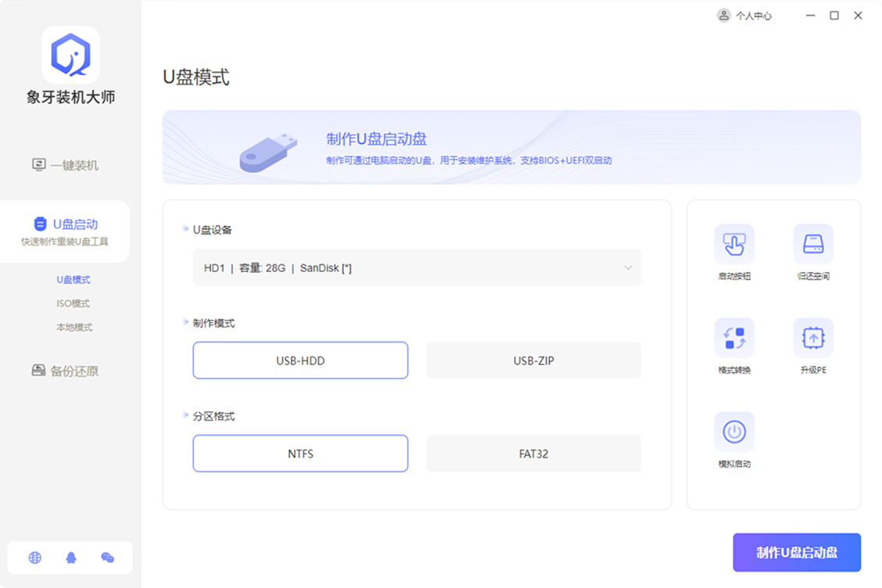Click the 升级PE upgrade icon
Image resolution: width=882 pixels, height=588 pixels.
tap(812, 338)
